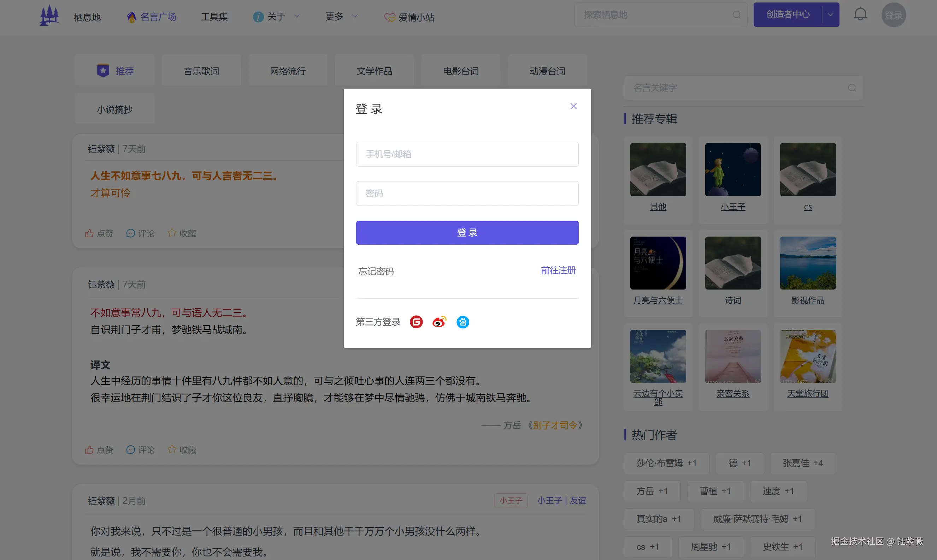Click the user avatar labeled 登录
This screenshot has height=560, width=937.
tap(894, 14)
